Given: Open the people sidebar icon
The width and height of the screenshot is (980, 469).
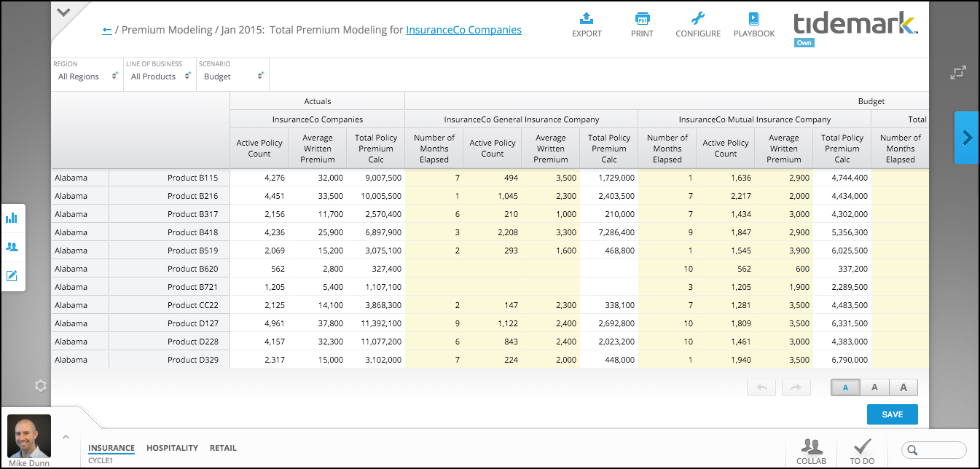Looking at the screenshot, I should [12, 247].
